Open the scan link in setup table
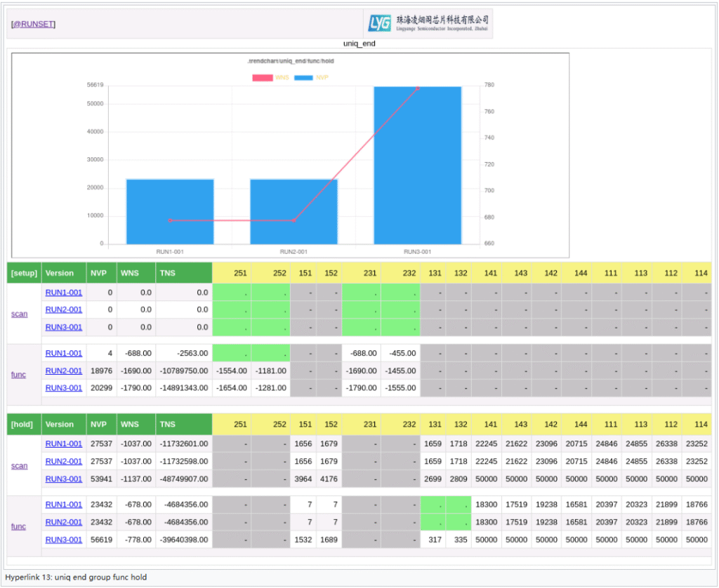This screenshot has width=719, height=588. 20,314
